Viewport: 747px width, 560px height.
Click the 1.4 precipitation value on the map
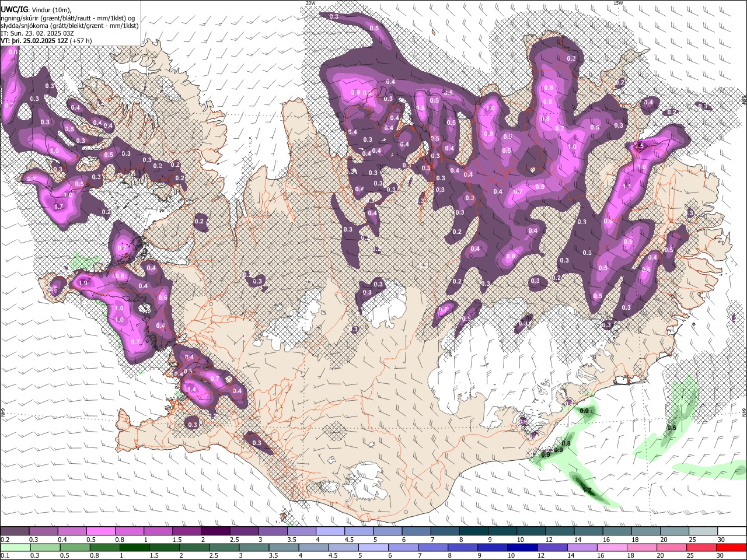[192, 389]
